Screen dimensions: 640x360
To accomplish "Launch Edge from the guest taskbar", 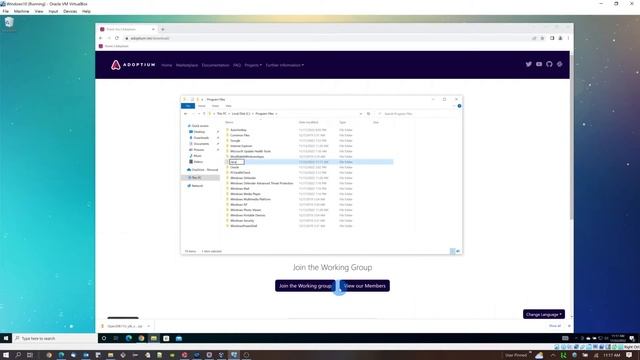I will click(129, 338).
